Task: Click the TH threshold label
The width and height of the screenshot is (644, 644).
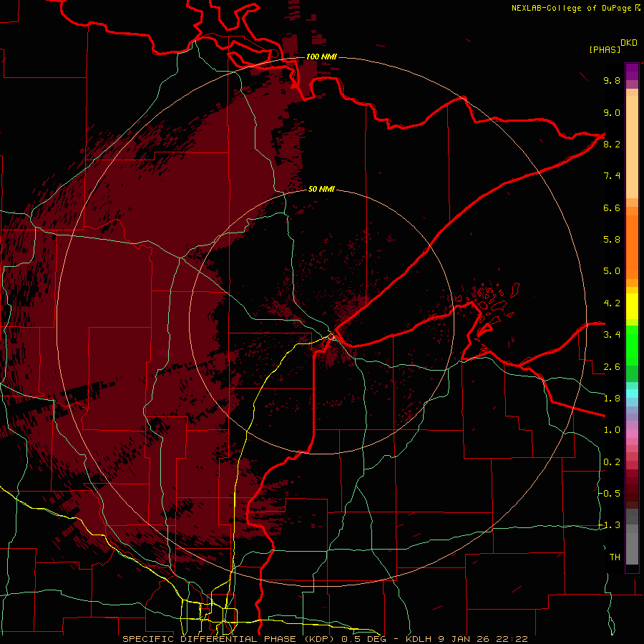Action: 615,557
